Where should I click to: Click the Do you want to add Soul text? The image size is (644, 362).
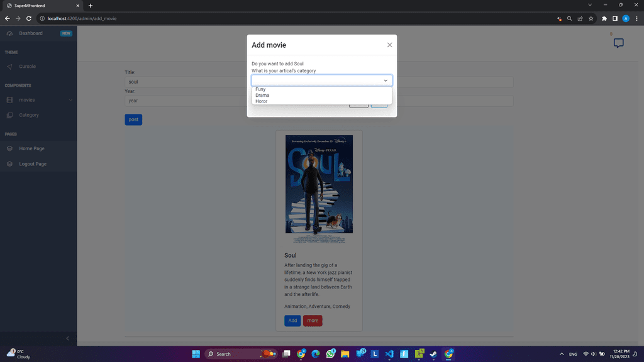277,63
